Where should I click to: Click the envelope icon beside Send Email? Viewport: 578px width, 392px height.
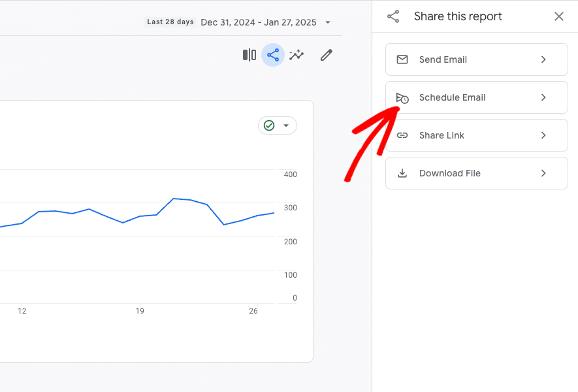(402, 59)
